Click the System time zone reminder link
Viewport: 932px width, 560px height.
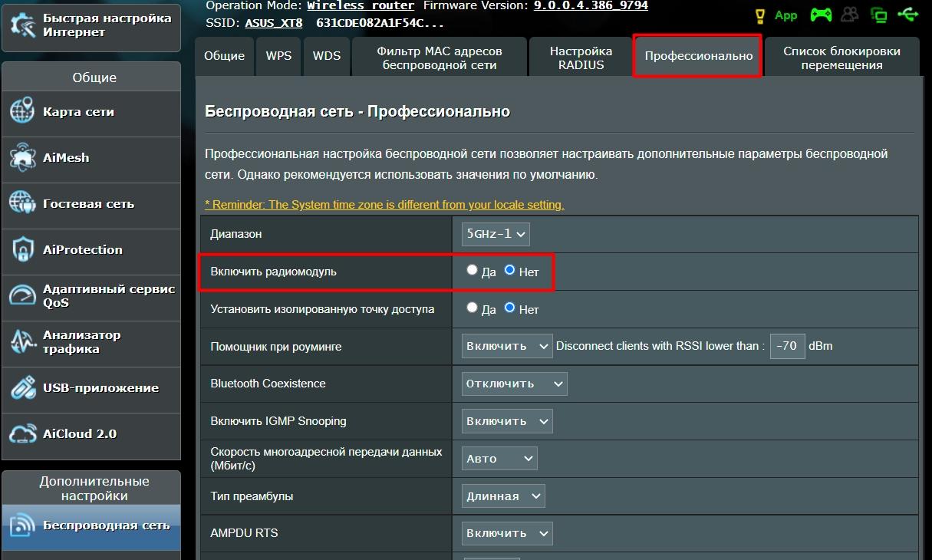(x=384, y=205)
